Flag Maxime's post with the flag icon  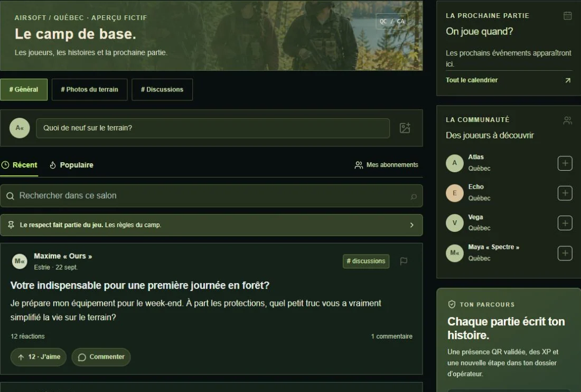tap(404, 261)
